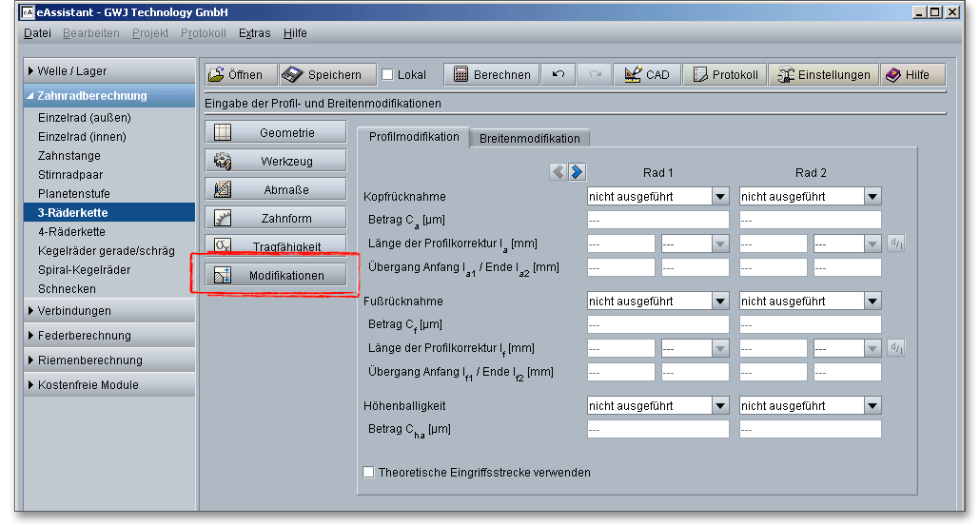Enable the Lokal checkbox
The height and width of the screenshot is (526, 980).
click(387, 75)
